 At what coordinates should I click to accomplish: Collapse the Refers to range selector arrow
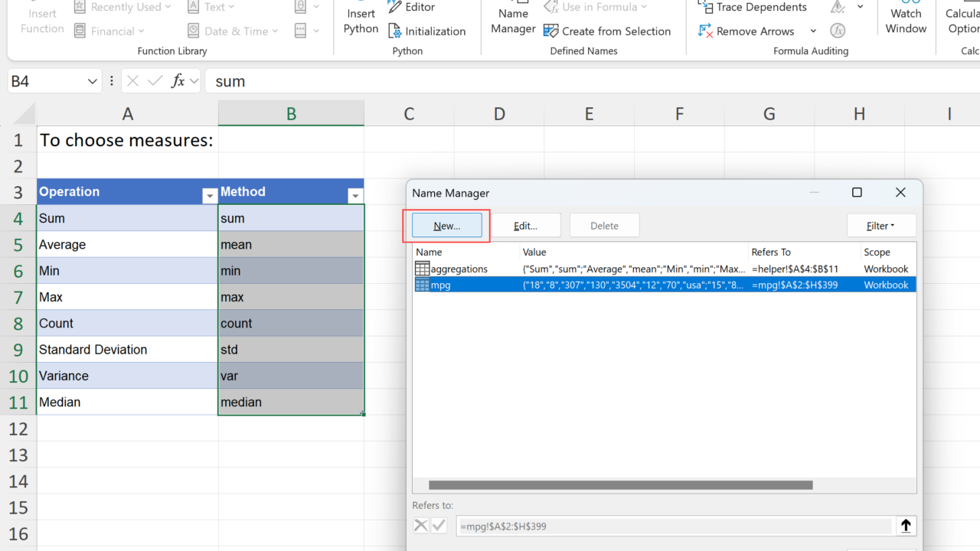[x=906, y=526]
